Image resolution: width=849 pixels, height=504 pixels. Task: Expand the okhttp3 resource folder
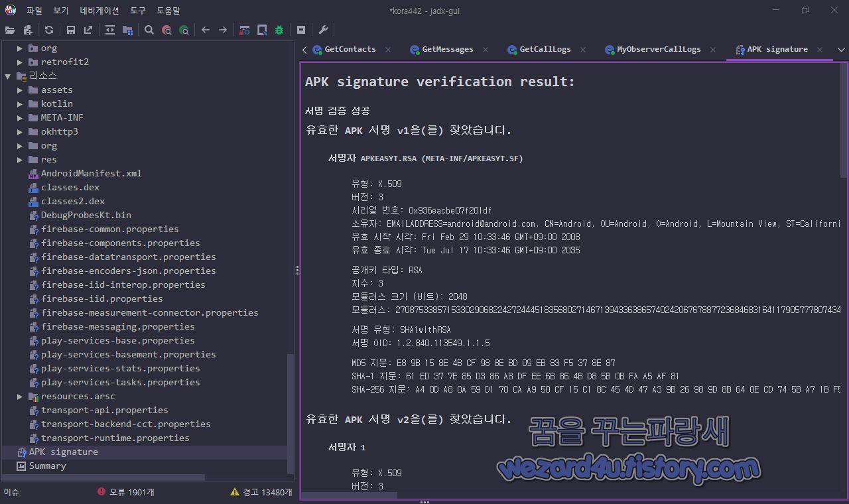pyautogui.click(x=20, y=131)
